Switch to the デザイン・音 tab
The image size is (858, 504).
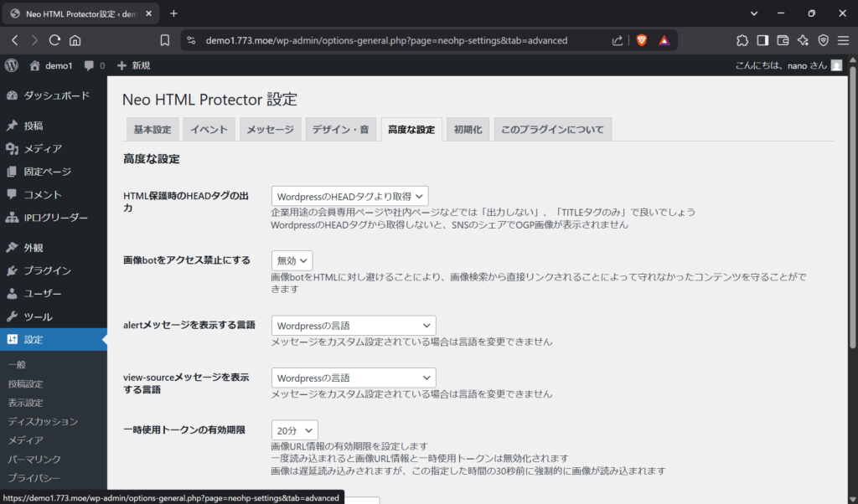[340, 130]
